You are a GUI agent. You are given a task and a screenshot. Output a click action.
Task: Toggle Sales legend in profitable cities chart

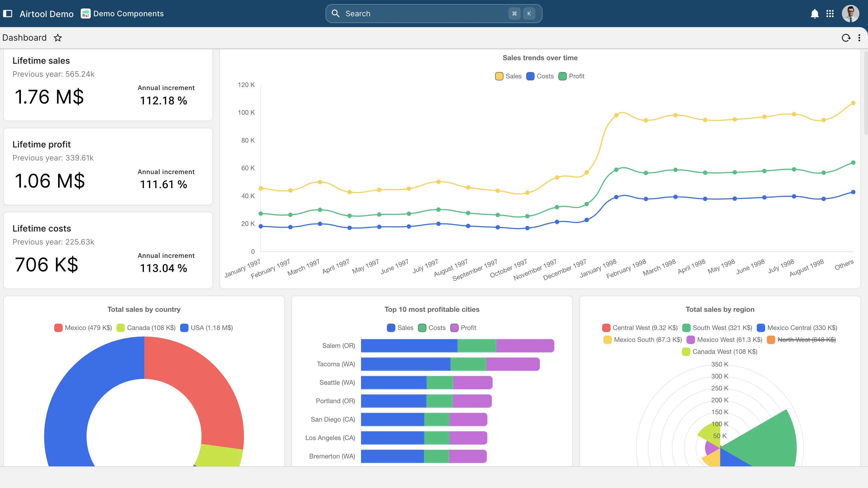click(x=400, y=328)
